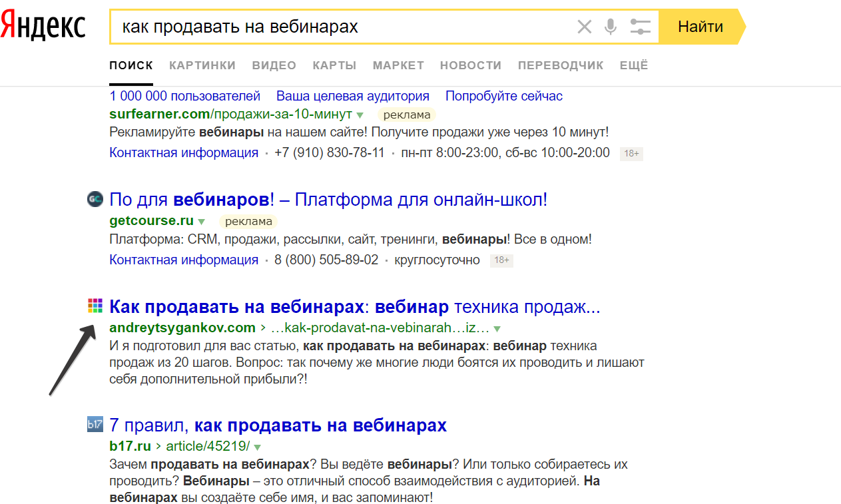The height and width of the screenshot is (504, 841).
Task: Select the Поиск tab
Action: pyautogui.click(x=131, y=65)
